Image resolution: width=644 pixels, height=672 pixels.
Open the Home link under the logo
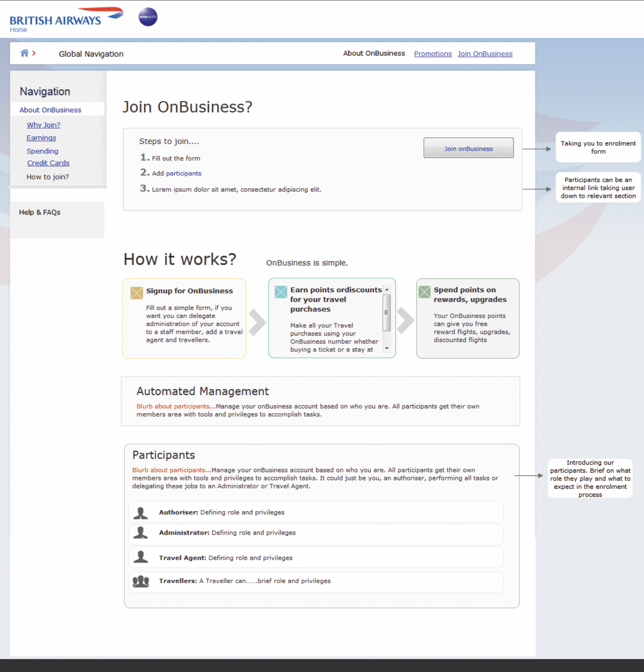tap(19, 30)
